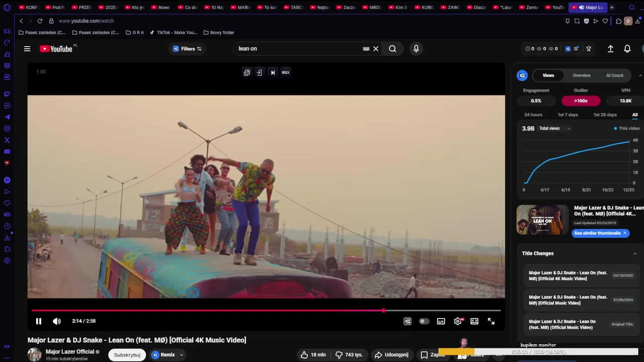Select the Views tab in the vidIQ panel
644x362 pixels.
click(x=548, y=75)
